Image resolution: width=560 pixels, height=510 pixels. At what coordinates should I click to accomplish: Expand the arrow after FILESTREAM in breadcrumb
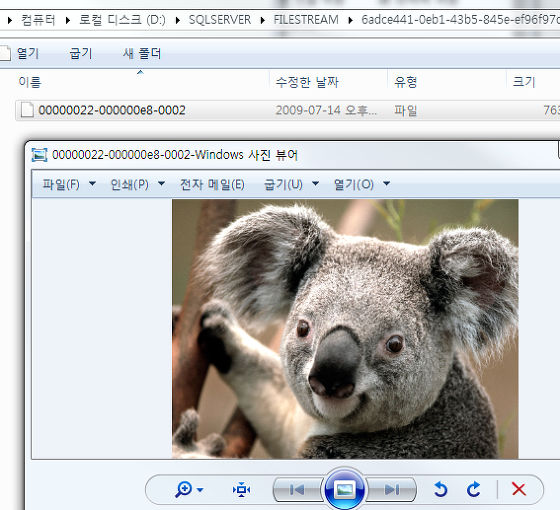[350, 20]
